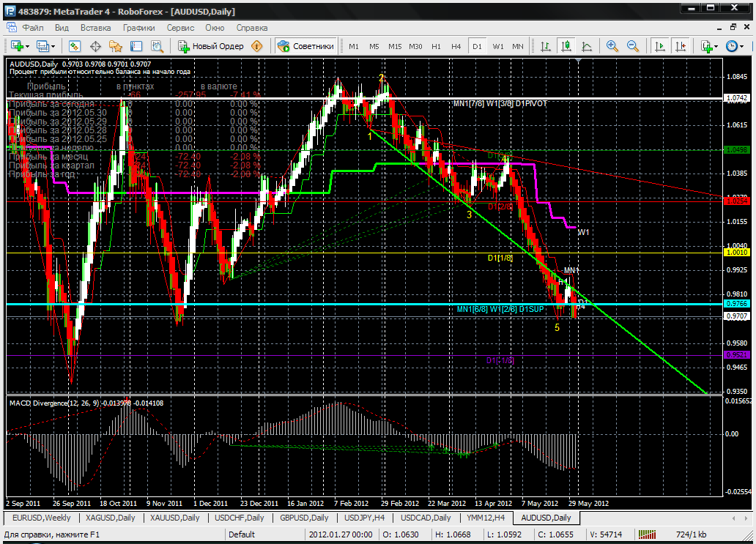Image resolution: width=756 pixels, height=544 pixels.
Task: Switch to the EURUSD,Weekly chart tab
Action: (42, 518)
